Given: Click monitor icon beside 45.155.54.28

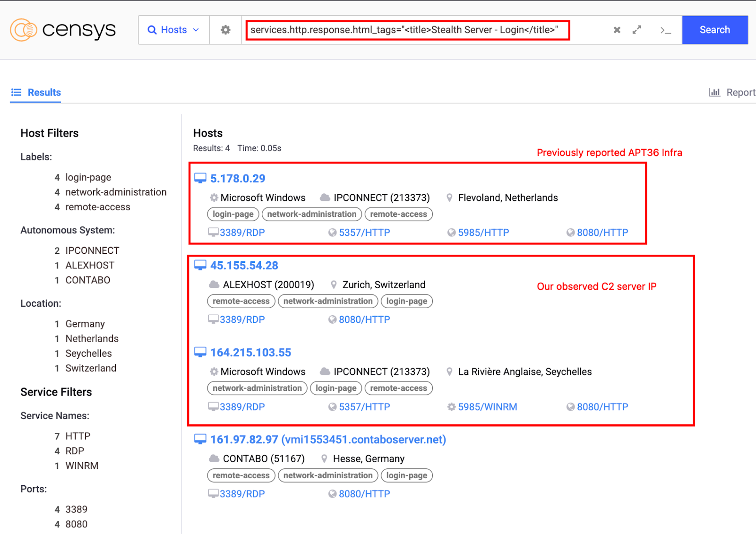Looking at the screenshot, I should pos(200,265).
